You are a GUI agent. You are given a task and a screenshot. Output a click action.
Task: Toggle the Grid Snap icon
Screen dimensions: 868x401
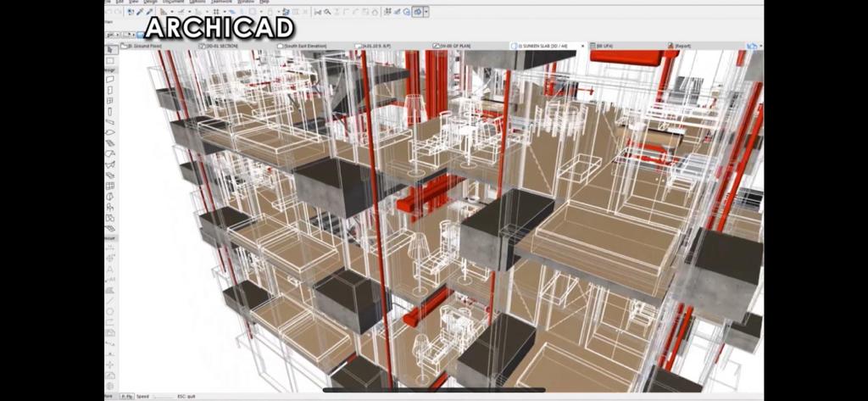tap(216, 12)
